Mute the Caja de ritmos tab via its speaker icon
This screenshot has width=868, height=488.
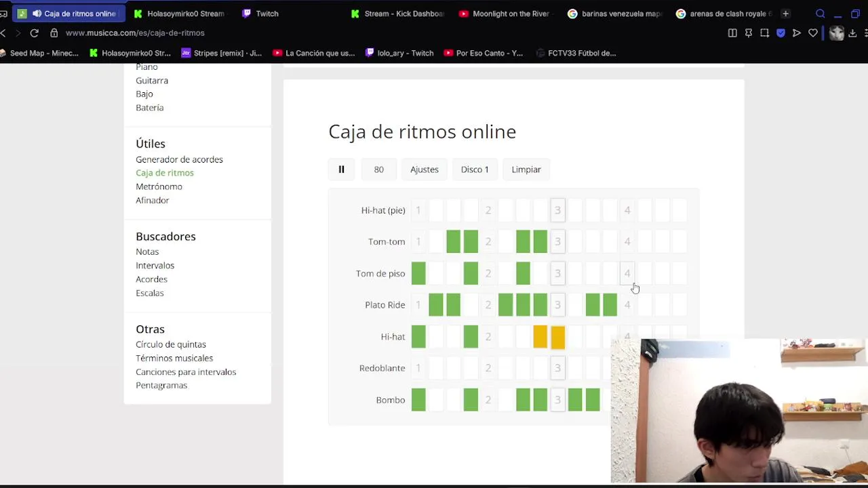pos(37,14)
